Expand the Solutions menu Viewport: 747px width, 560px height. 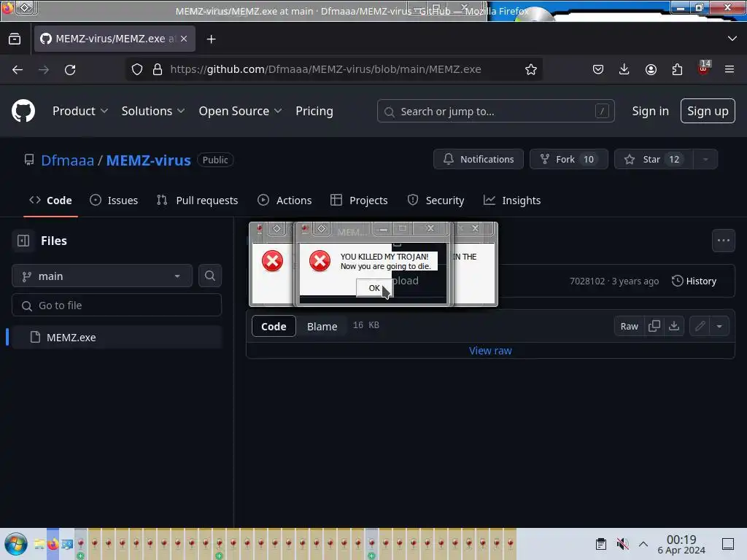point(153,111)
